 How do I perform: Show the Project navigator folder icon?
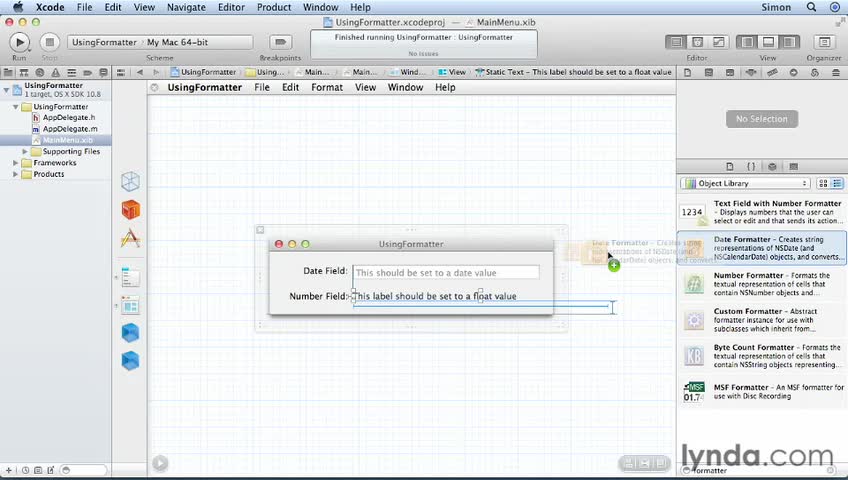tap(8, 72)
